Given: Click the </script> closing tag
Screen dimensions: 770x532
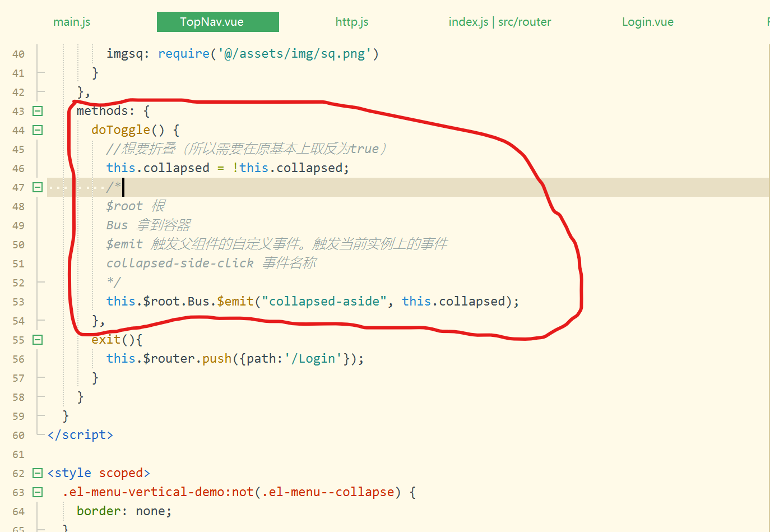Looking at the screenshot, I should (x=80, y=435).
